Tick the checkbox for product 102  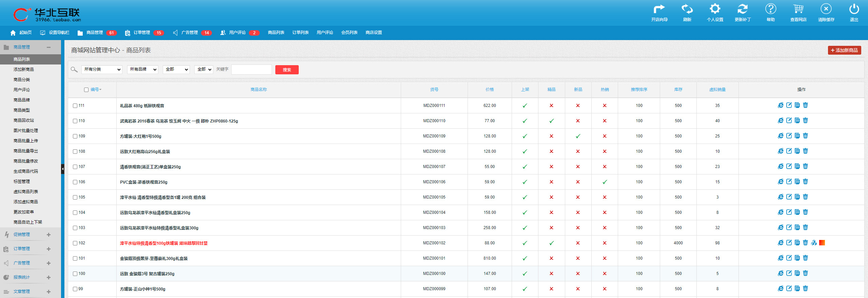pos(75,243)
